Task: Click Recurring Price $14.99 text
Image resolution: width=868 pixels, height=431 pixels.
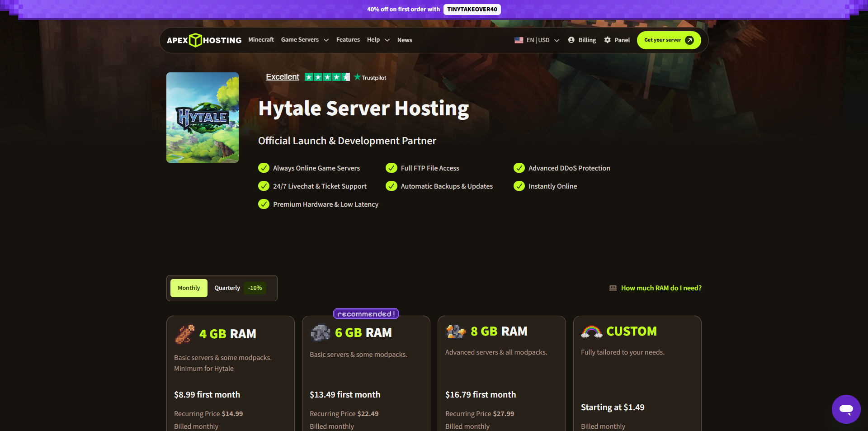Action: coord(208,414)
